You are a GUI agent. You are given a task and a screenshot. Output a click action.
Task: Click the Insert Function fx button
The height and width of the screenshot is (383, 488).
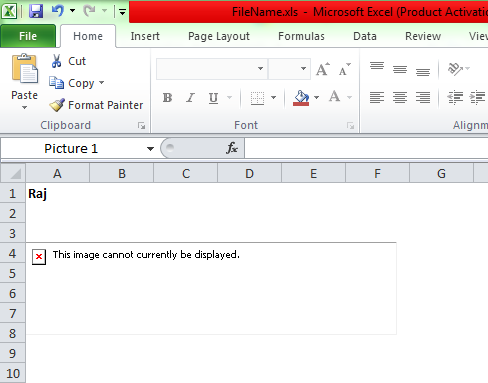pos(232,148)
